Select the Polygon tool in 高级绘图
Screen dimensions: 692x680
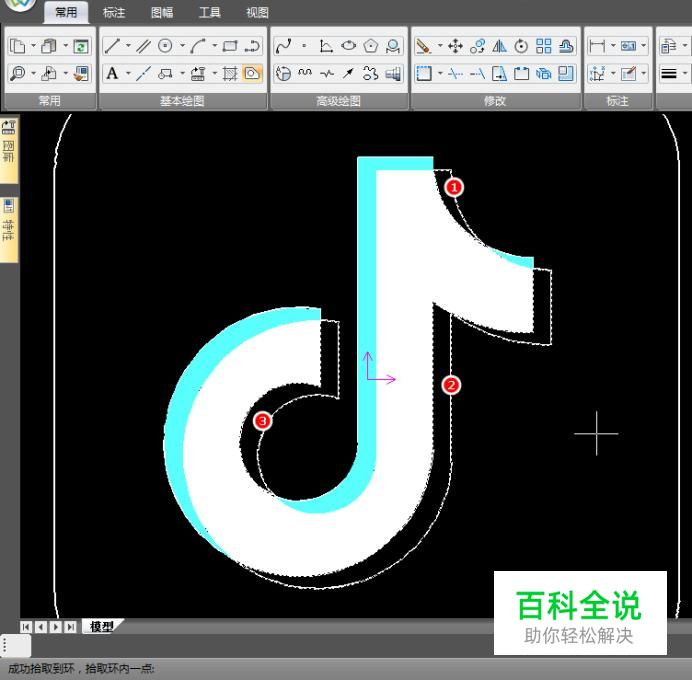pyautogui.click(x=371, y=46)
